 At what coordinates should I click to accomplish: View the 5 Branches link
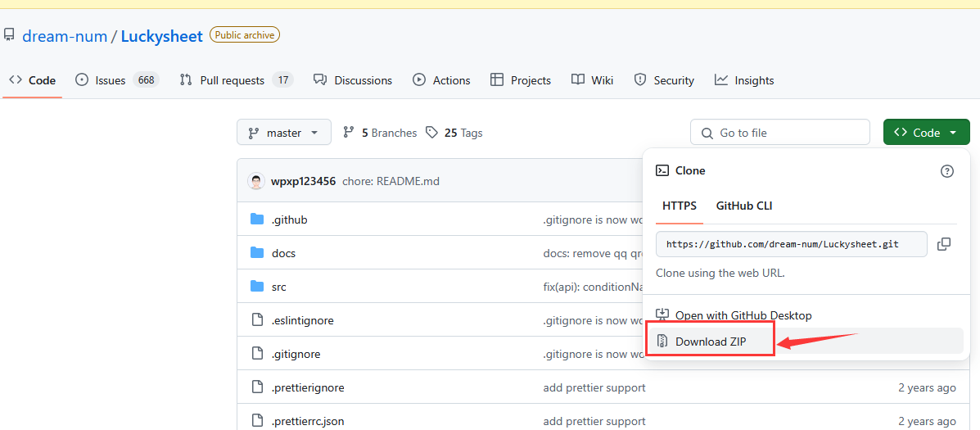(380, 133)
